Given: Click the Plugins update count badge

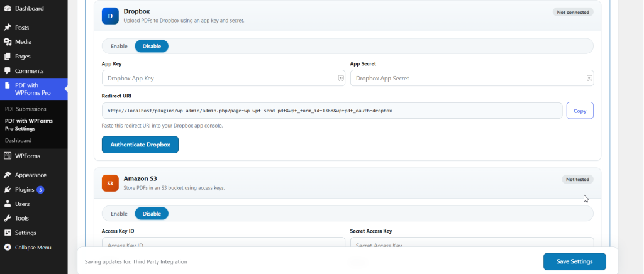Looking at the screenshot, I should (40, 190).
